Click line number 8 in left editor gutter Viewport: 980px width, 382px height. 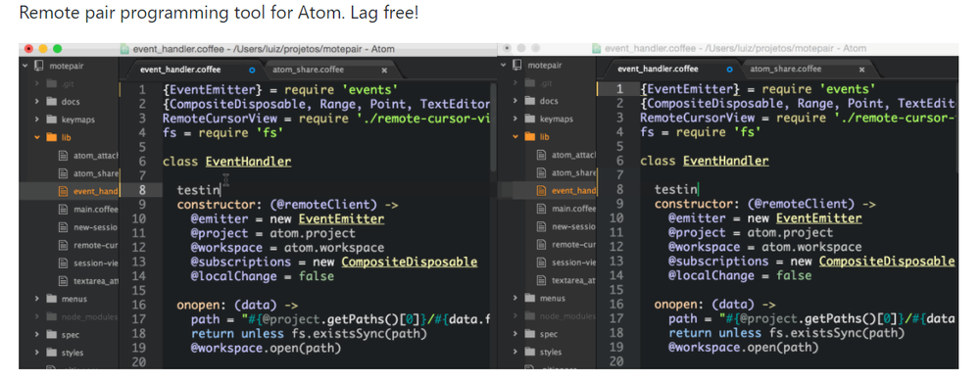click(141, 190)
